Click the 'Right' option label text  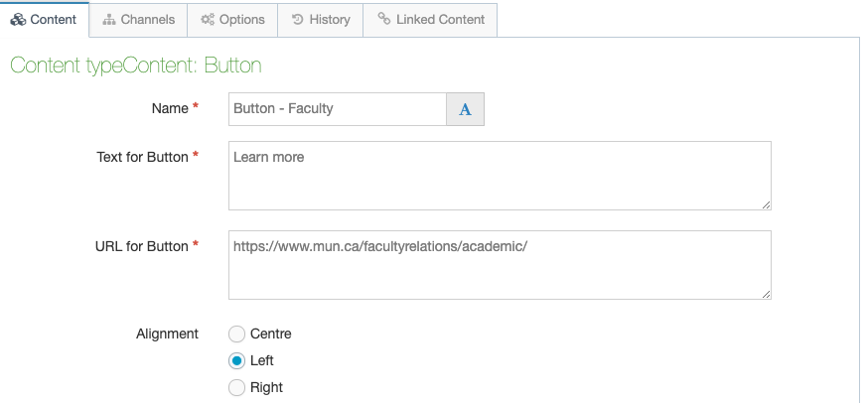(266, 388)
